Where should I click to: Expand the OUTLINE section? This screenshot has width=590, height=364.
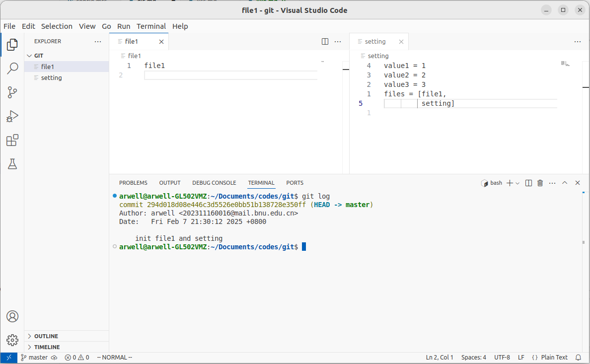pyautogui.click(x=46, y=336)
